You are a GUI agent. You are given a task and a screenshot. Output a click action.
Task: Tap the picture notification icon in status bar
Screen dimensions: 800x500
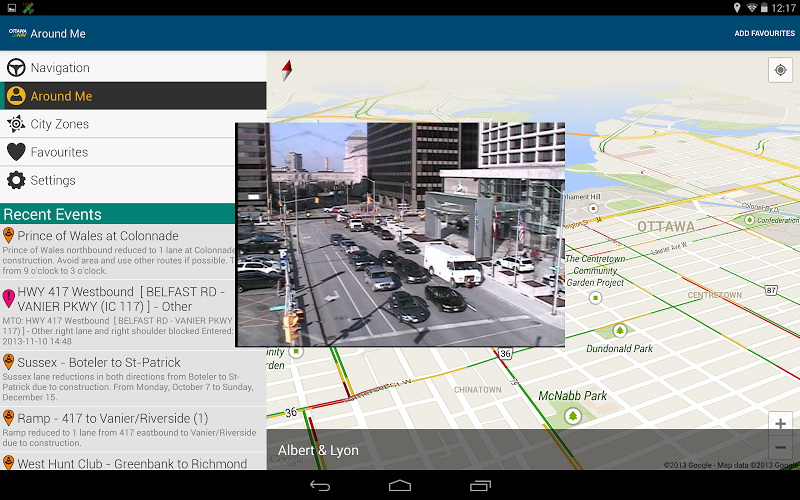(12, 8)
